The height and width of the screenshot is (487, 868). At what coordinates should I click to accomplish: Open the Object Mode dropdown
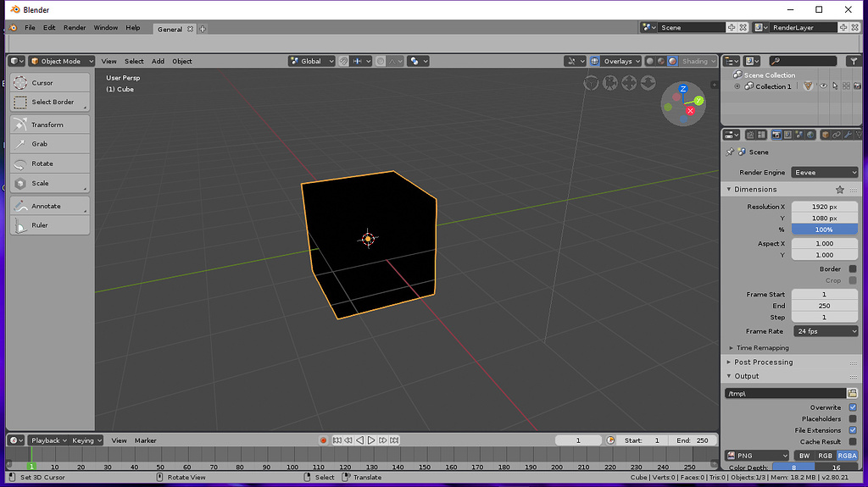coord(61,62)
